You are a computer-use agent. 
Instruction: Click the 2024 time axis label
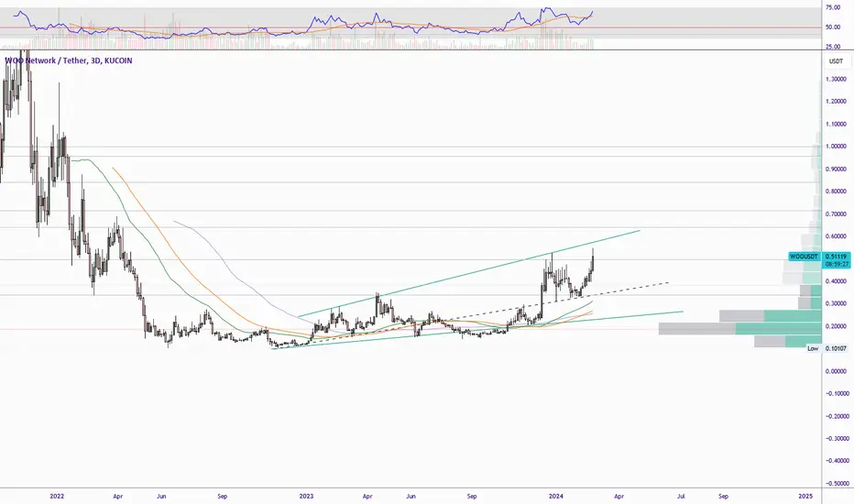(555, 497)
